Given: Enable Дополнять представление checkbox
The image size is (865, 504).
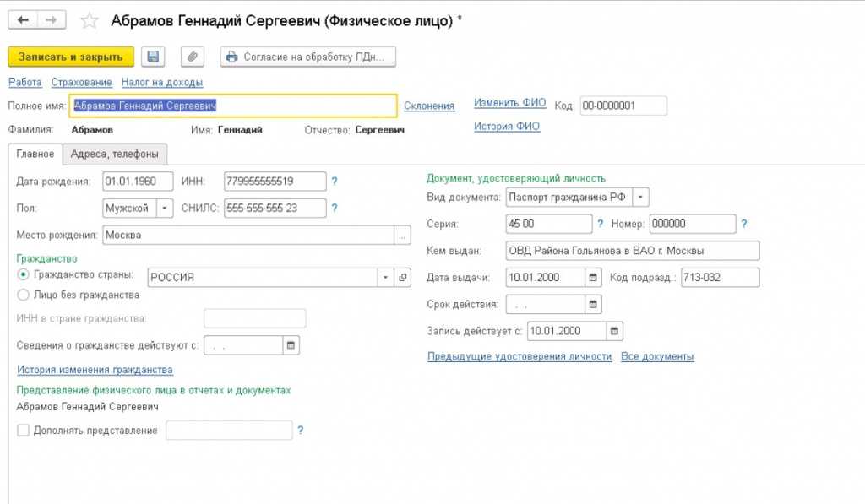Looking at the screenshot, I should (23, 431).
